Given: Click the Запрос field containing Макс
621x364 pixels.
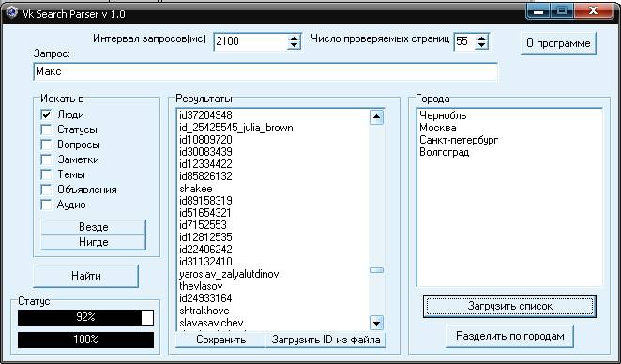Looking at the screenshot, I should tap(265, 71).
